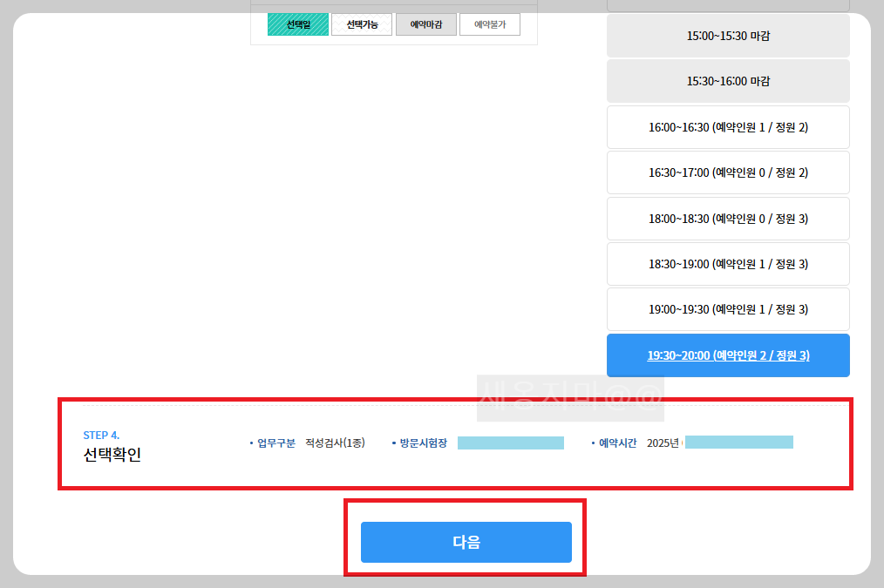Pick the 18:30~19:00 time slot

pyautogui.click(x=728, y=264)
